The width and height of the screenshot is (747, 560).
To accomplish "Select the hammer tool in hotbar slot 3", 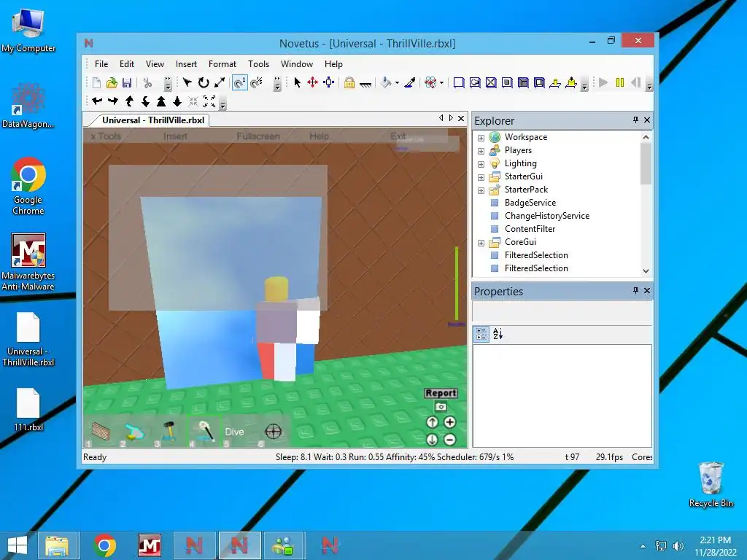I will (x=169, y=432).
